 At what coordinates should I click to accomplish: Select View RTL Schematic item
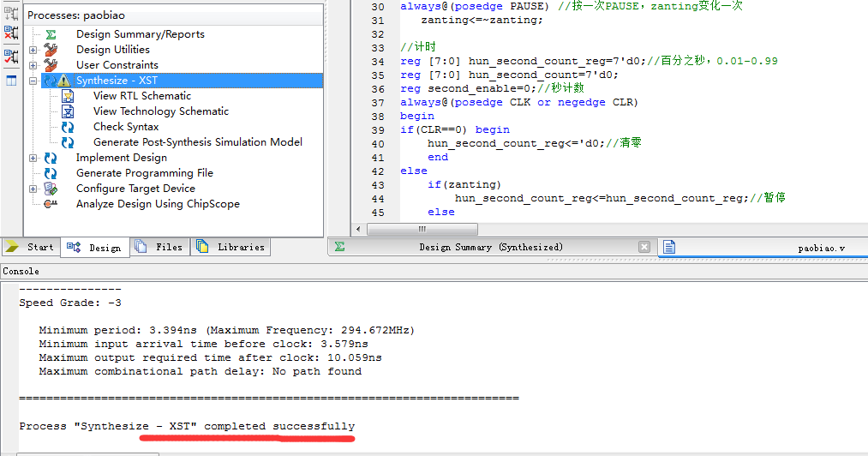coord(141,96)
